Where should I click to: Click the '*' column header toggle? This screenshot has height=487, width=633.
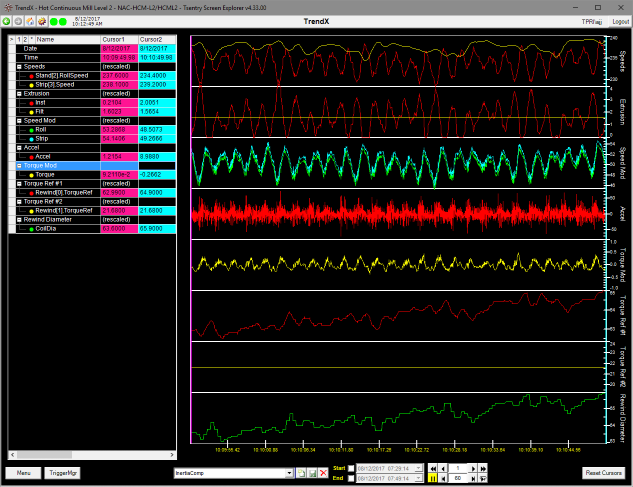[31, 40]
